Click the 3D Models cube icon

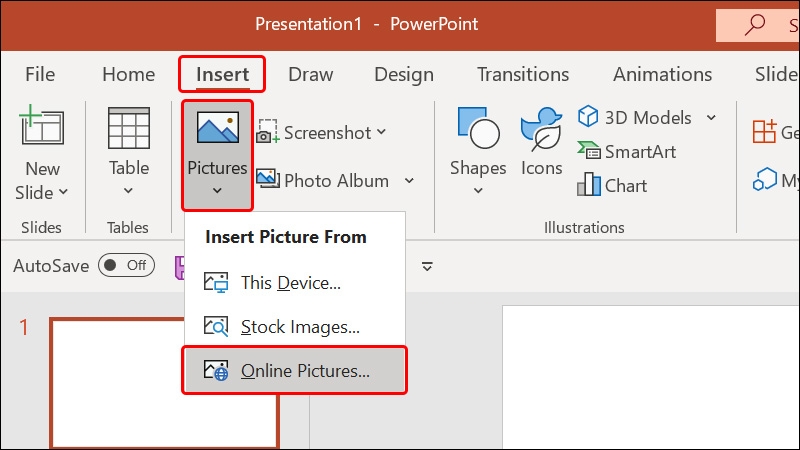point(588,116)
